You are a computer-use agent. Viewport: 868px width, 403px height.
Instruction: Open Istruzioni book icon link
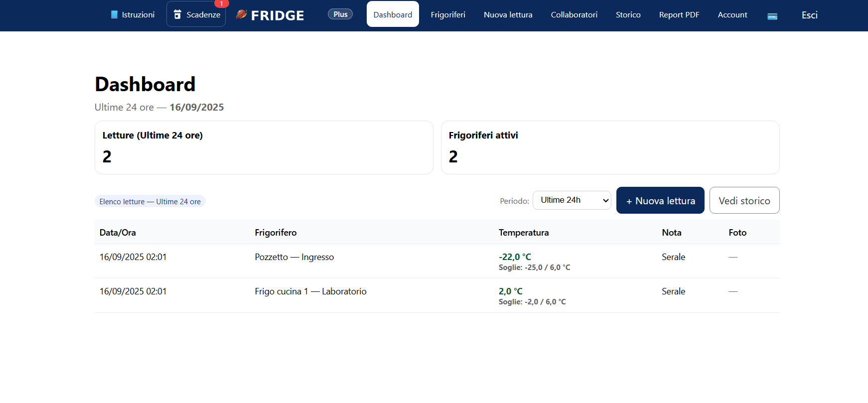[x=115, y=15]
